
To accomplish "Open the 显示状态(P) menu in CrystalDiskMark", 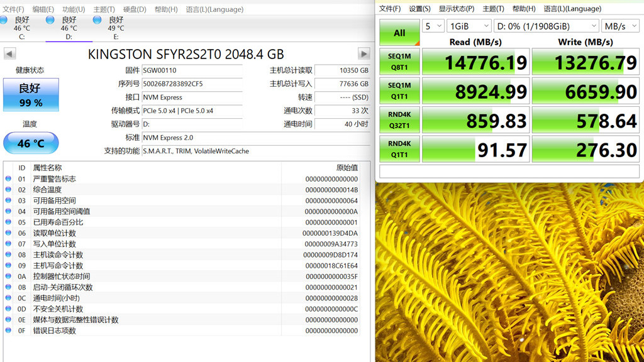I will pyautogui.click(x=457, y=9).
